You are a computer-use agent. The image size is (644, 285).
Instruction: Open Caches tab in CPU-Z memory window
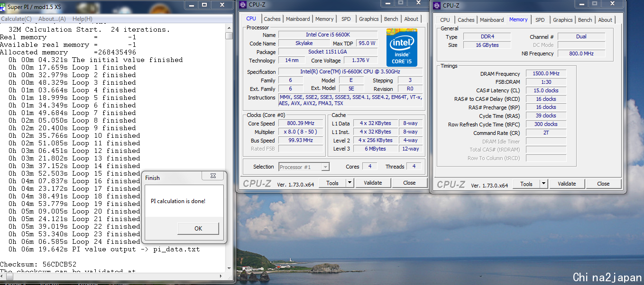[x=466, y=20]
